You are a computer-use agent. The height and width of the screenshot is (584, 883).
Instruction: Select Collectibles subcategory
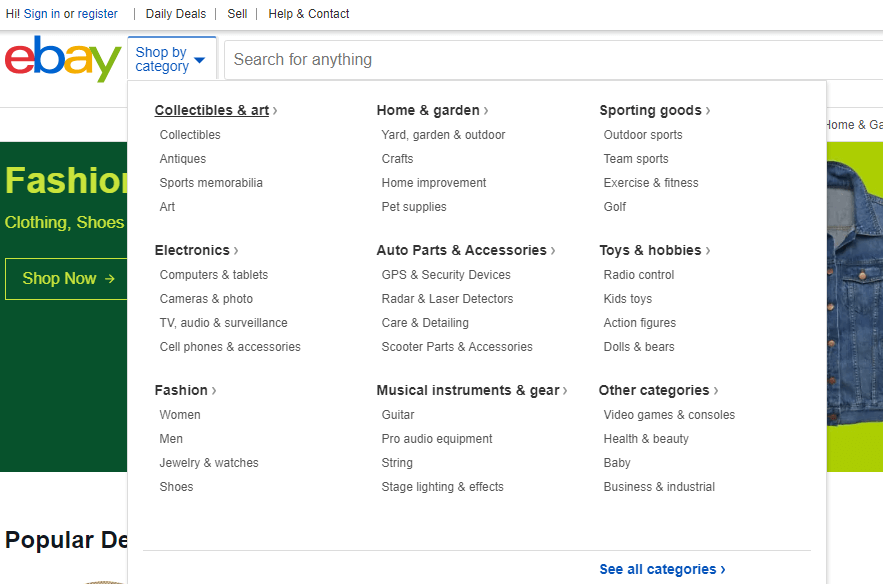pos(190,135)
